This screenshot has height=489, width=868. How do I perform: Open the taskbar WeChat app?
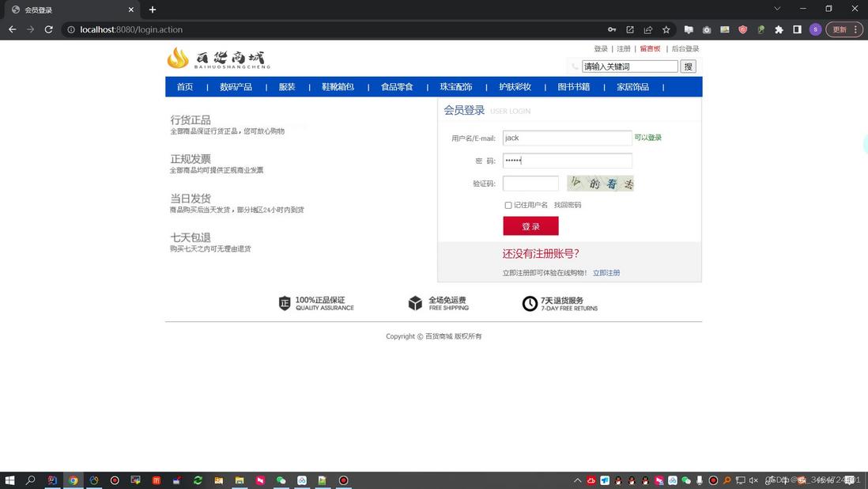click(281, 480)
